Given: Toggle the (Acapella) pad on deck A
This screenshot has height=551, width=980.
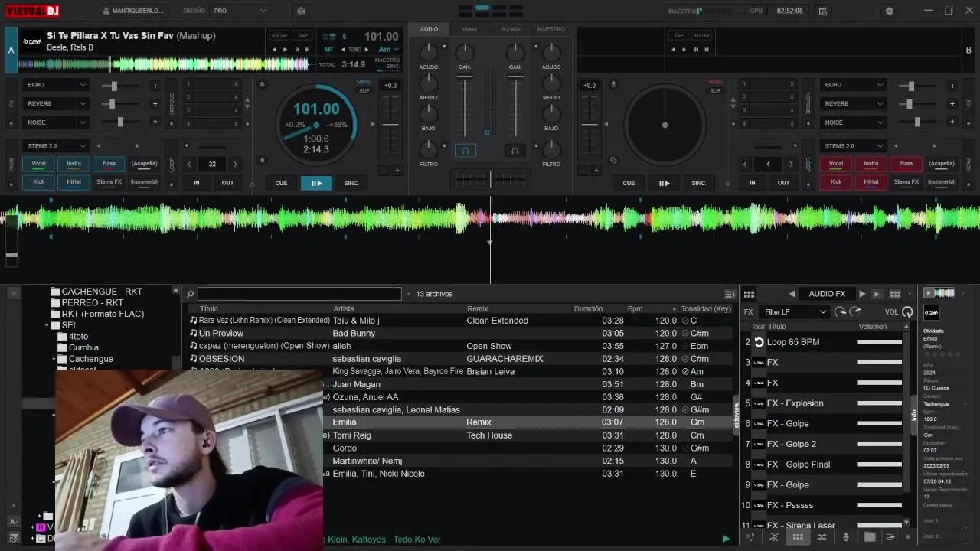Looking at the screenshot, I should point(144,164).
